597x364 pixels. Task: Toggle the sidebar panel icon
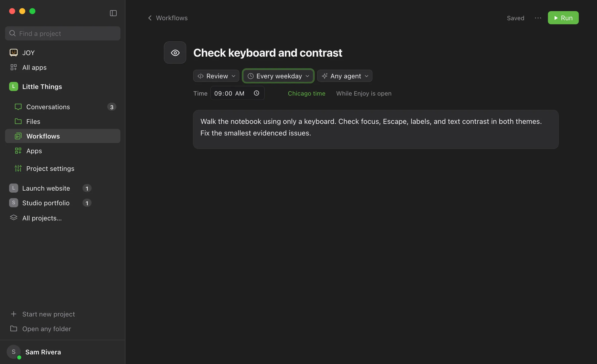tap(113, 13)
